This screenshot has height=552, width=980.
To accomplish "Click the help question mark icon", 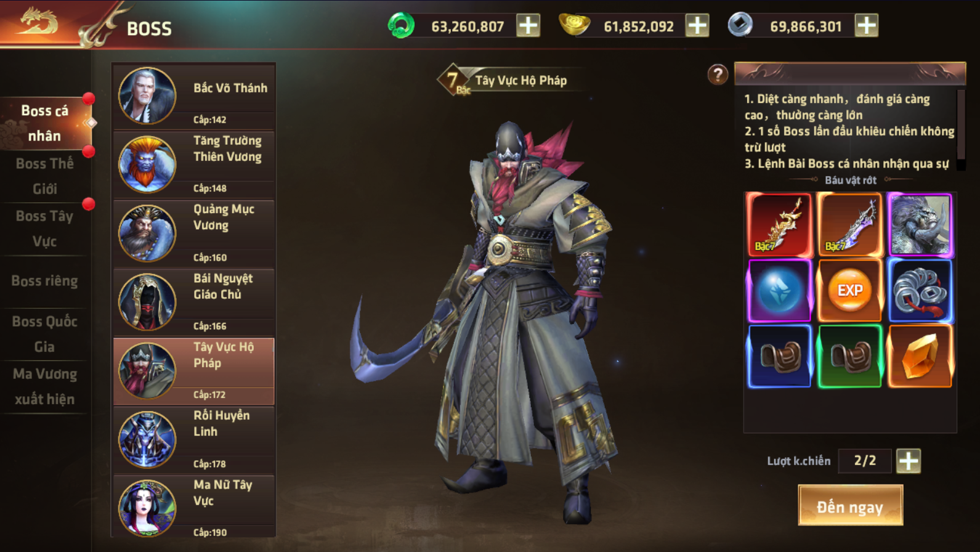I will tap(718, 75).
